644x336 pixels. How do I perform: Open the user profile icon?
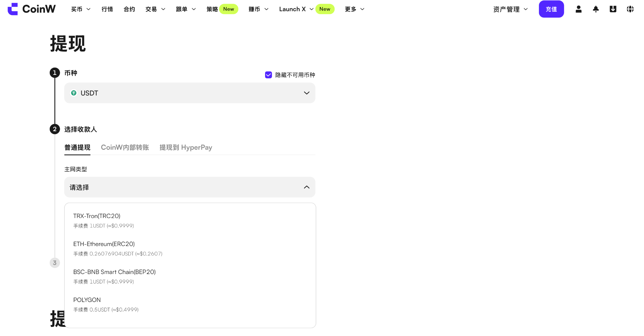pyautogui.click(x=579, y=9)
